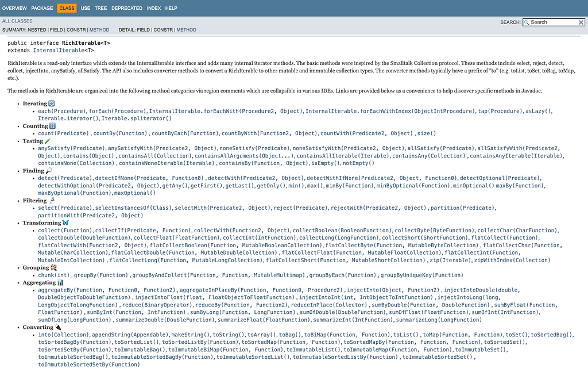Open the summarizeLong(LongFunction) method link
Screen dimensions: 588x372
(x=439, y=320)
